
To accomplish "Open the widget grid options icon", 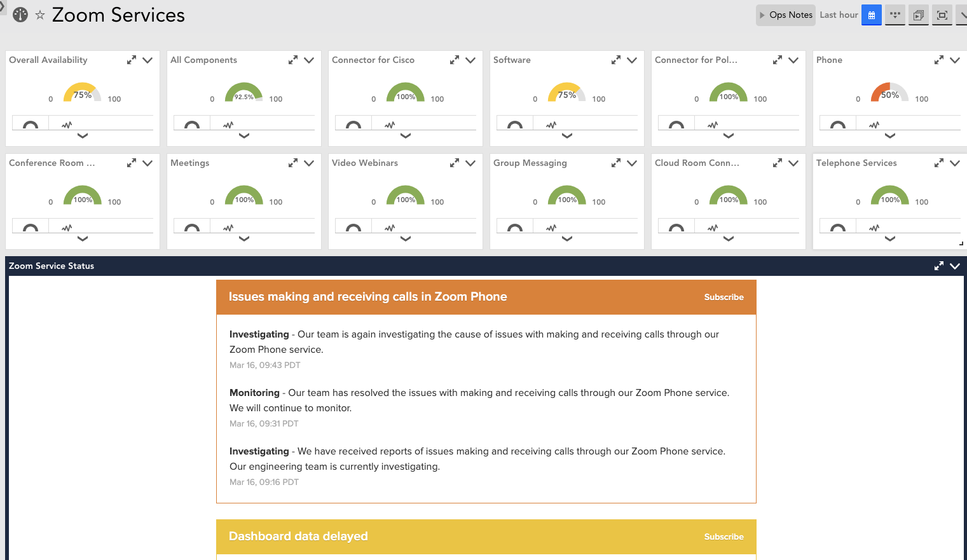I will coord(895,15).
